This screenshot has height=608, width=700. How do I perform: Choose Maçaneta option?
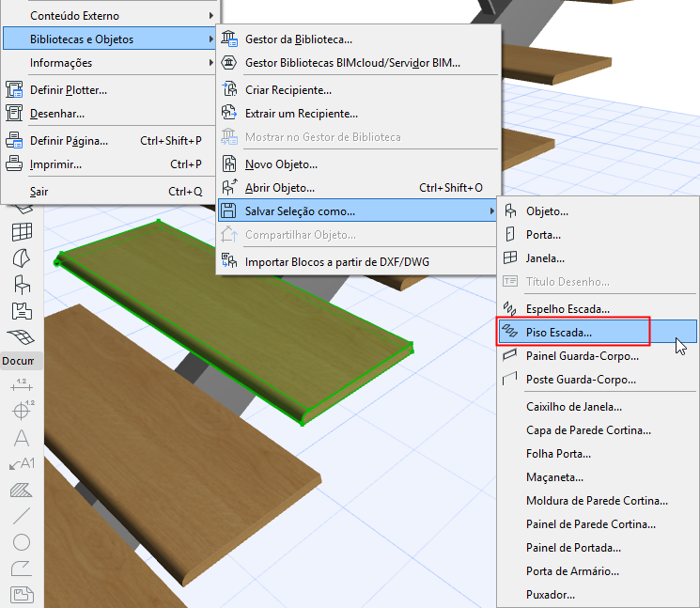tap(598, 477)
